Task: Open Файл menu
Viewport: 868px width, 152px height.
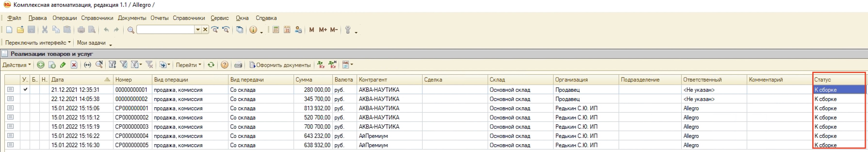Action: pyautogui.click(x=14, y=18)
